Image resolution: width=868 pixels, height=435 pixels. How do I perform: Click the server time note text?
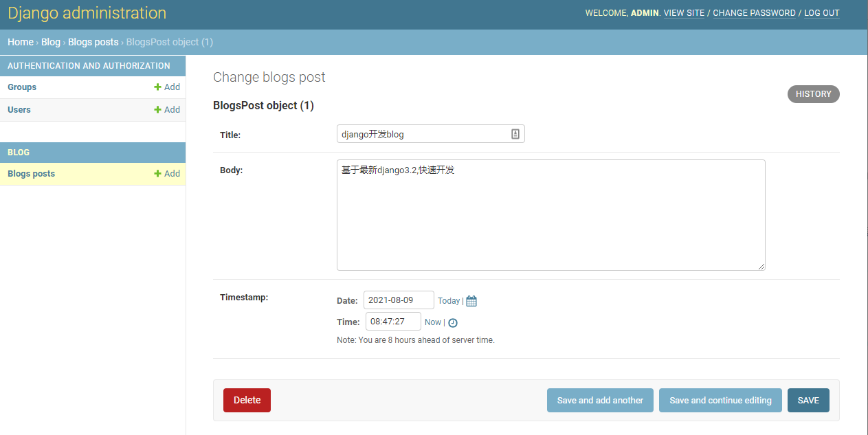click(x=416, y=340)
